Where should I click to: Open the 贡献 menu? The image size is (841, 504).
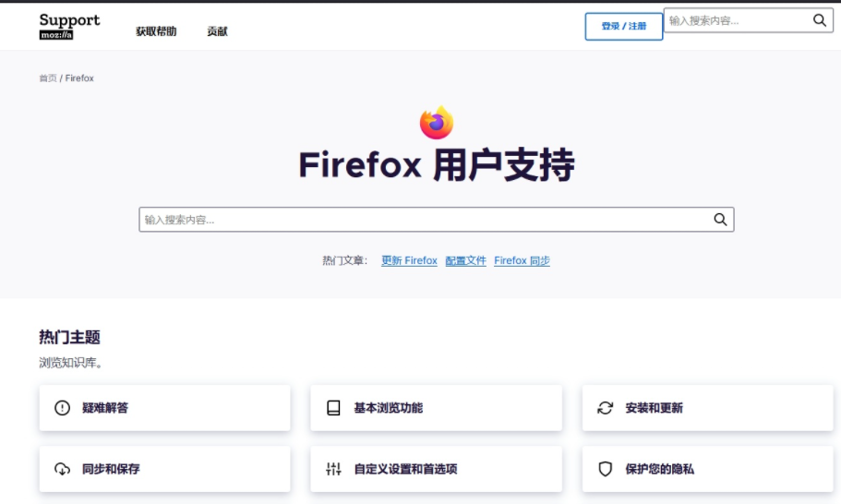tap(217, 31)
